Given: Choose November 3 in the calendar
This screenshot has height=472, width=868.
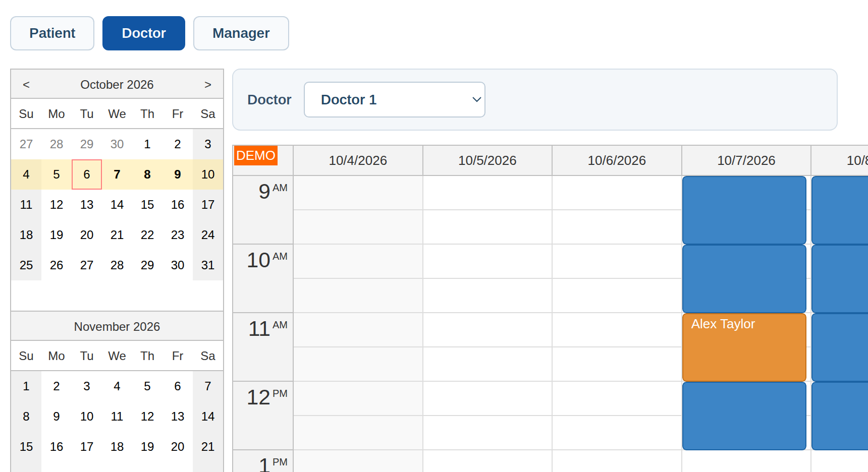Looking at the screenshot, I should click(x=87, y=386).
